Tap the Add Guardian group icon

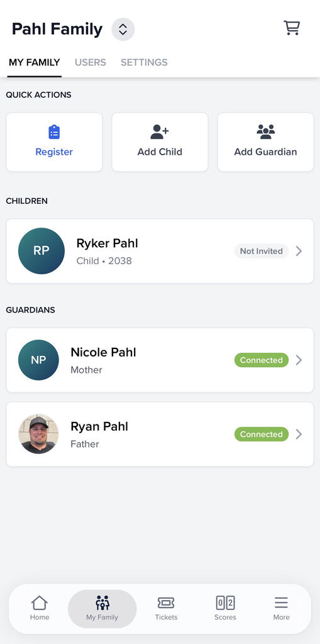tap(266, 132)
